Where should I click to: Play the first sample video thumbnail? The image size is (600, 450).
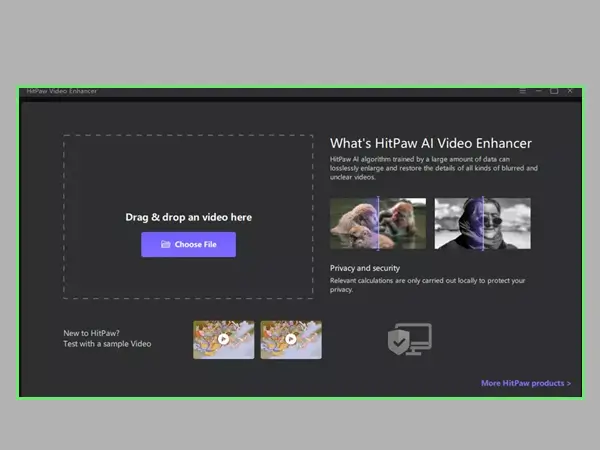pyautogui.click(x=223, y=340)
